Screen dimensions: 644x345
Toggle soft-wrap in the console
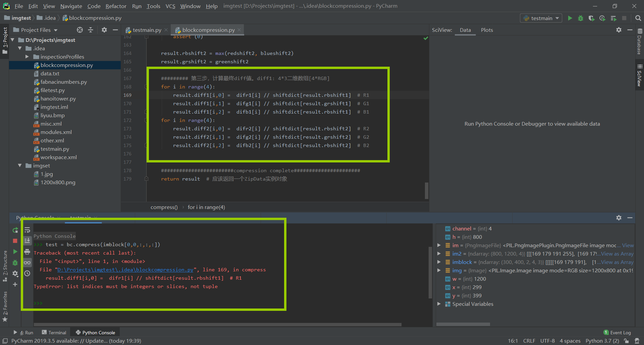tap(27, 230)
